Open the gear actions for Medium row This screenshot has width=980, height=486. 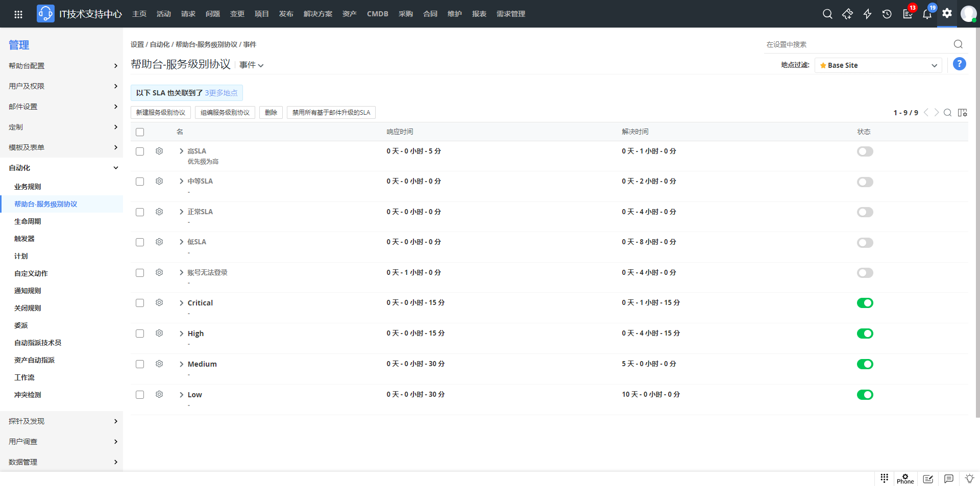(x=159, y=364)
